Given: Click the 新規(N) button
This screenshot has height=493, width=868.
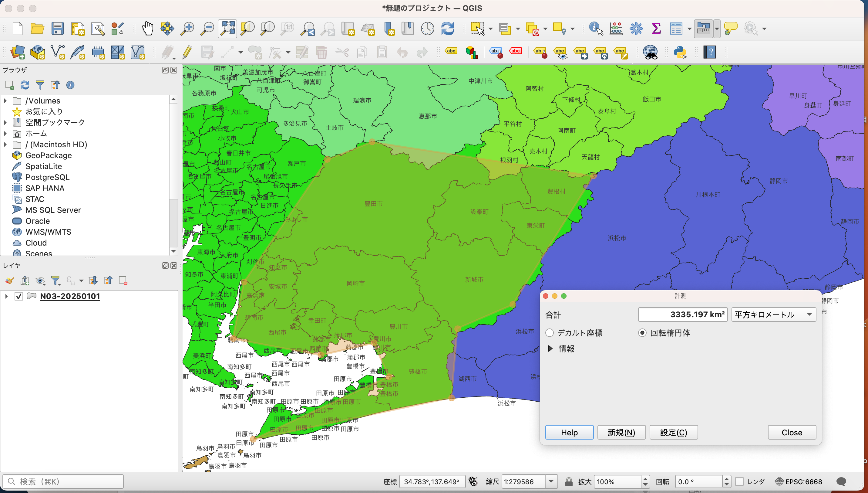Looking at the screenshot, I should click(x=621, y=432).
